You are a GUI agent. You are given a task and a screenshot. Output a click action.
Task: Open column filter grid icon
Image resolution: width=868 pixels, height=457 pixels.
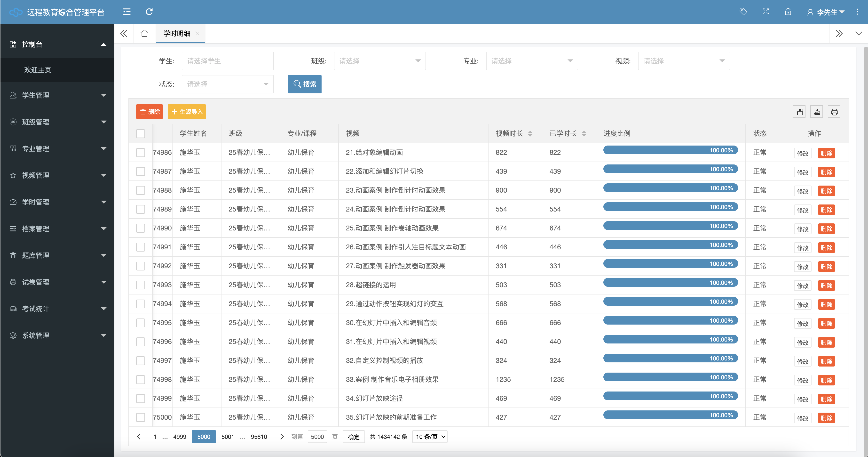(800, 112)
